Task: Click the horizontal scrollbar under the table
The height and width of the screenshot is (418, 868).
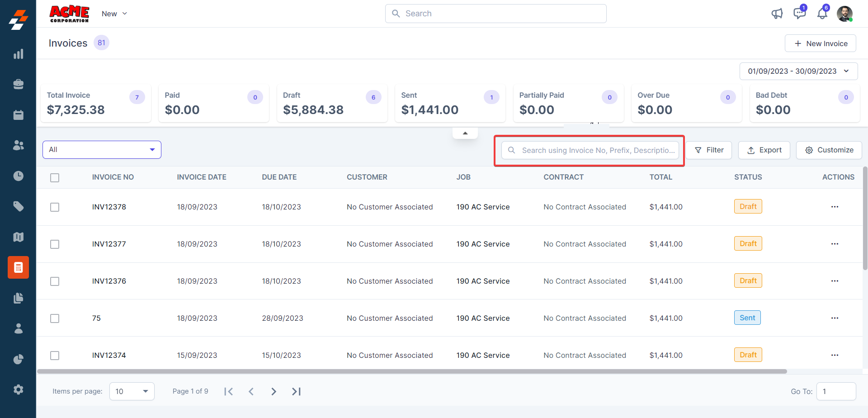Action: point(411,371)
